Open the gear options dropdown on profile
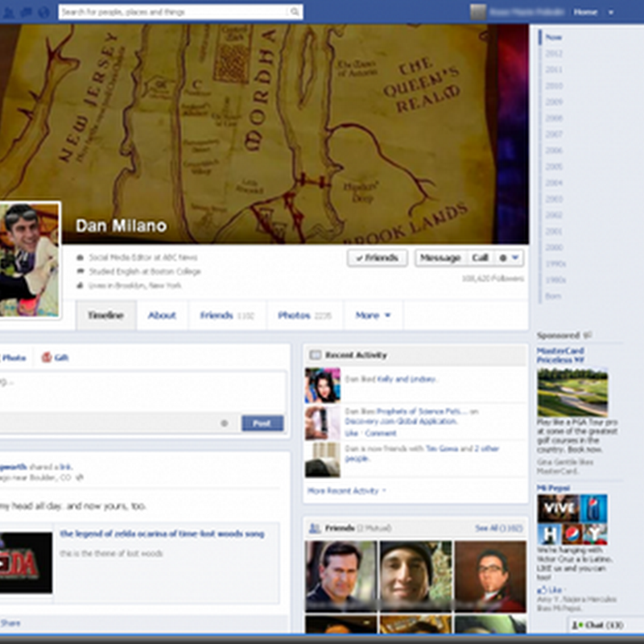This screenshot has width=644, height=644. (x=509, y=258)
